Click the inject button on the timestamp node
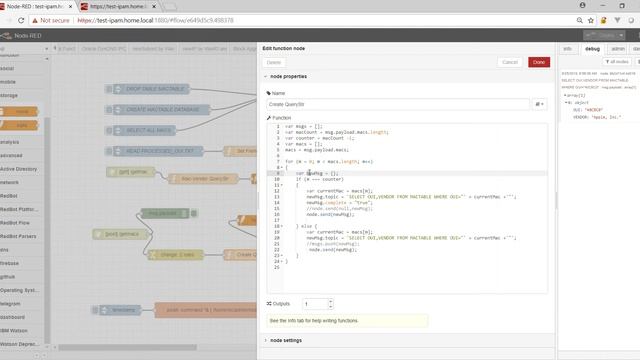Screen dimensions: 640x360 coord(95,310)
